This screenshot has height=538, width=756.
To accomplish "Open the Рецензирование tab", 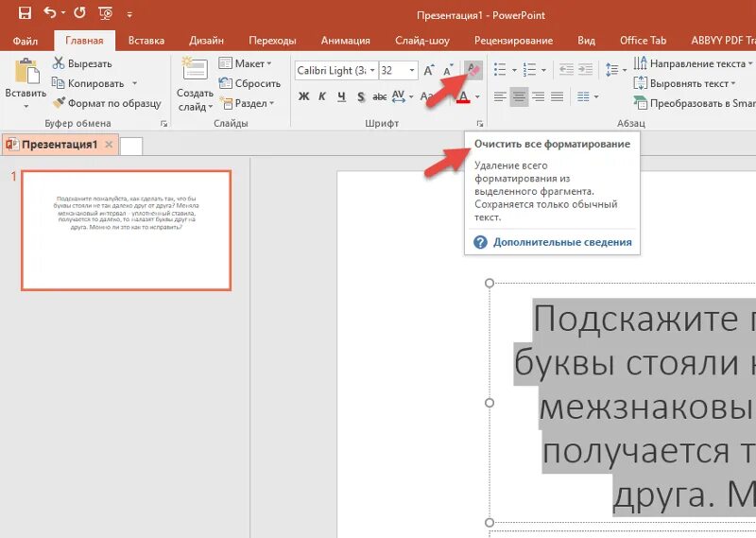I will point(513,41).
